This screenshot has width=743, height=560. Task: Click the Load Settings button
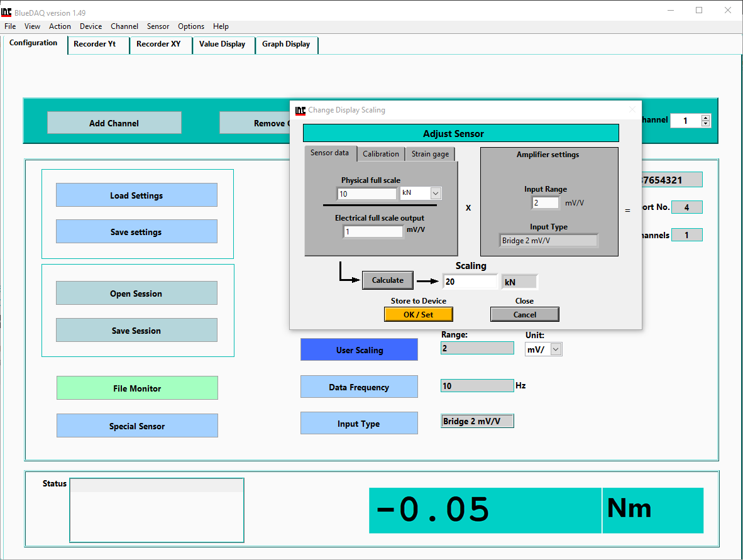tap(136, 195)
